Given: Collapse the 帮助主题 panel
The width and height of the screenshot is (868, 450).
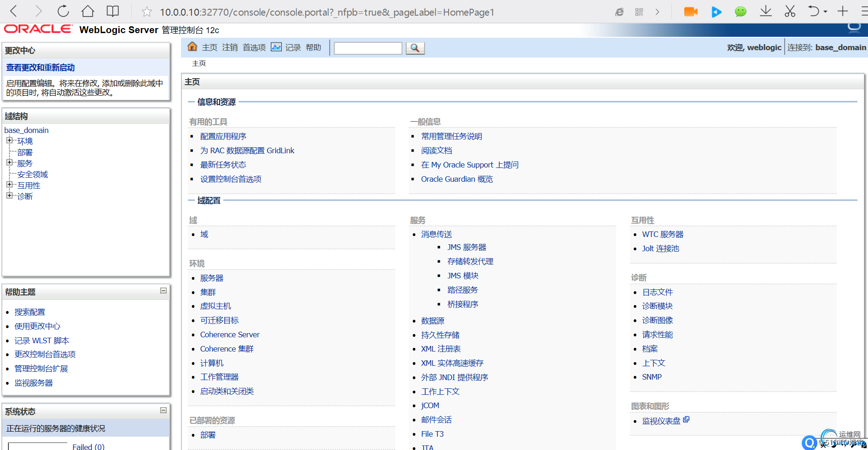Looking at the screenshot, I should 163,291.
